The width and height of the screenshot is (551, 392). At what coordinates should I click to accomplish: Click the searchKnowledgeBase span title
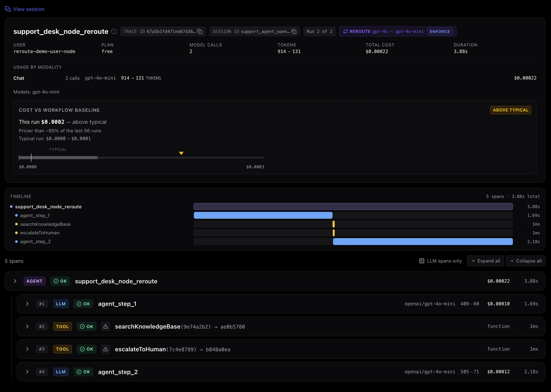(x=148, y=326)
